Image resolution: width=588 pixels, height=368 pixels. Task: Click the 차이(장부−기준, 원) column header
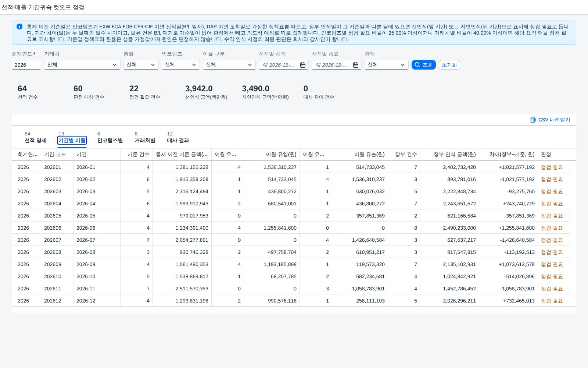pos(509,155)
